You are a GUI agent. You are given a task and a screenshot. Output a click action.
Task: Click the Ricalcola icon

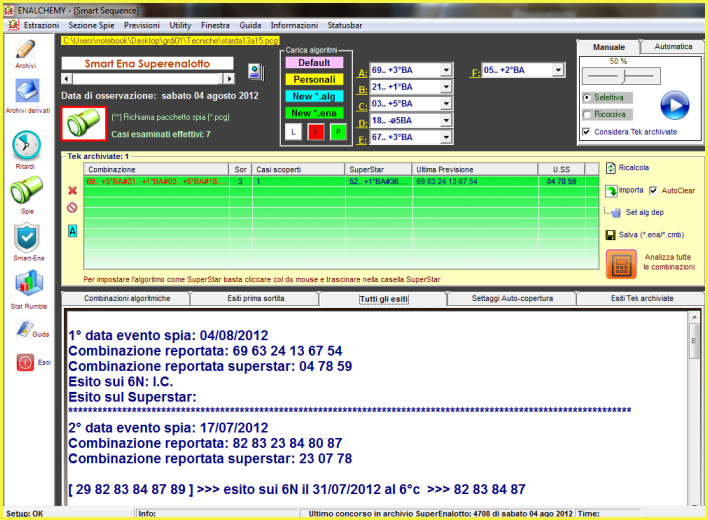click(610, 168)
